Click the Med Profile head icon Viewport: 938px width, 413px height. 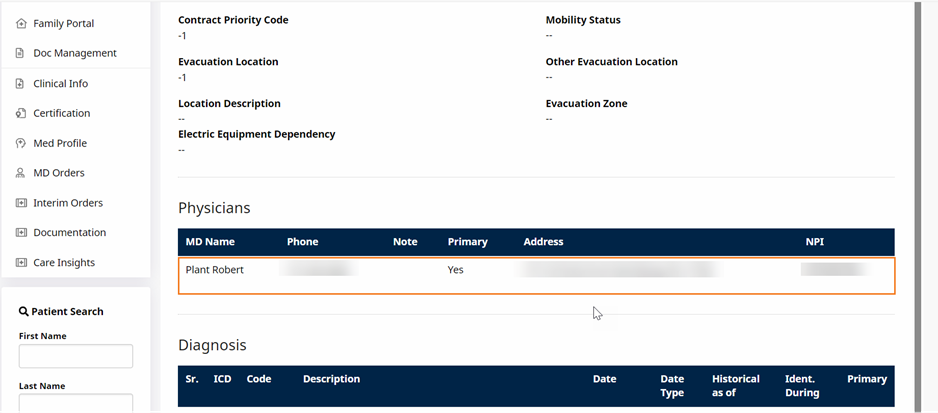(21, 143)
